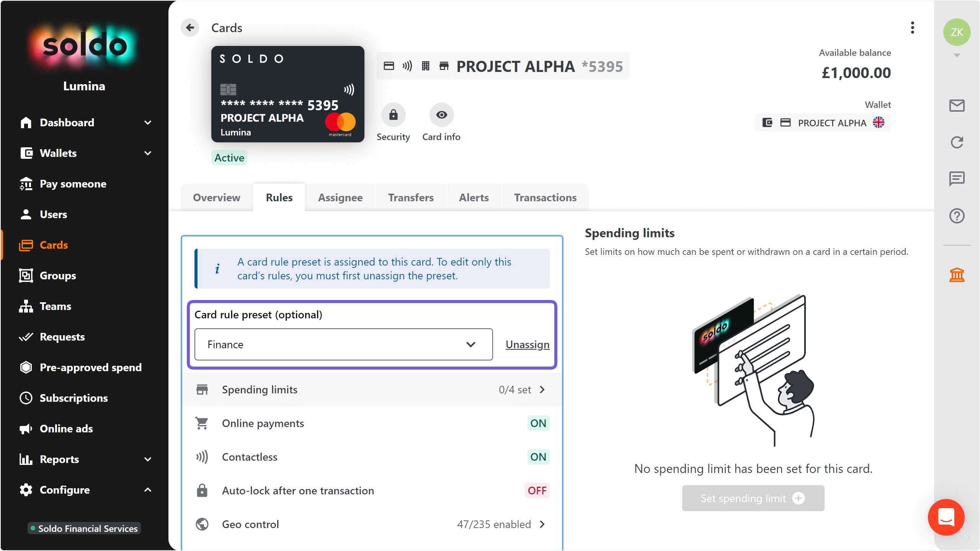Click the refresh icon in right rail
The height and width of the screenshot is (551, 980).
[957, 142]
